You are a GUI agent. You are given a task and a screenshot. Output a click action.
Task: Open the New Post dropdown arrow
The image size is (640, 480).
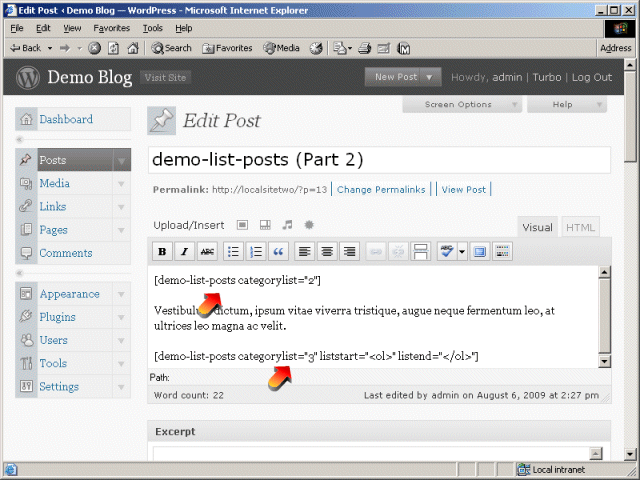[x=429, y=77]
